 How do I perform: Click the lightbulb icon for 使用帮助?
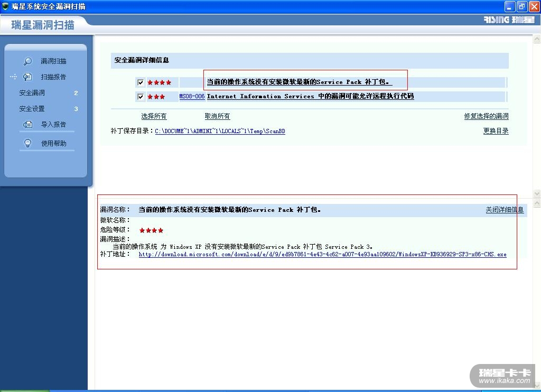click(x=27, y=143)
